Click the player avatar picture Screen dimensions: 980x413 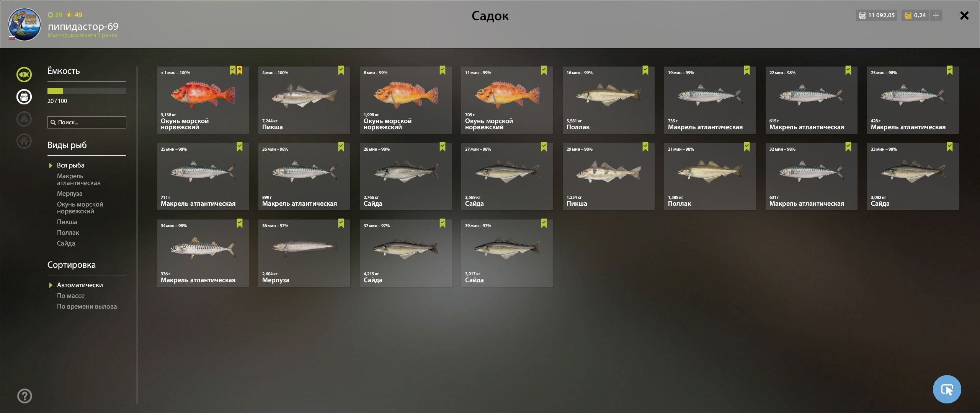[x=24, y=24]
